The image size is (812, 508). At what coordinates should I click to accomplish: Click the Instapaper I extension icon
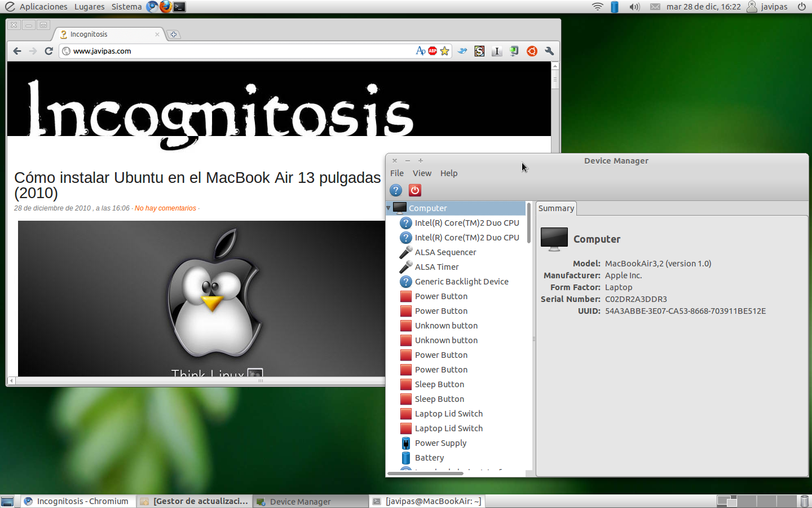point(497,51)
